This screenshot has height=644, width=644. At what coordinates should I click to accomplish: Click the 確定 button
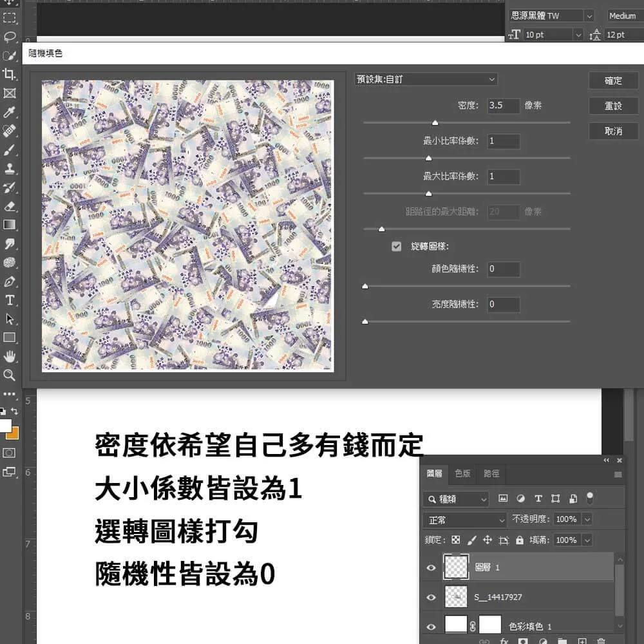click(x=614, y=81)
